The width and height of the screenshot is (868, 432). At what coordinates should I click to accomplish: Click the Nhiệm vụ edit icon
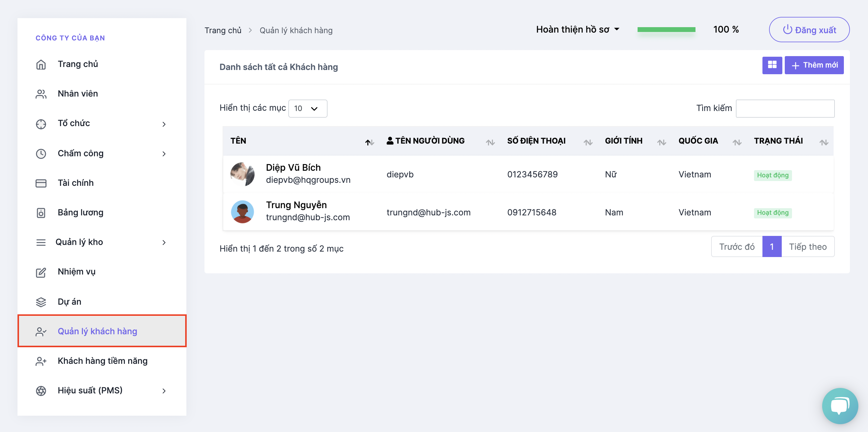(x=41, y=272)
